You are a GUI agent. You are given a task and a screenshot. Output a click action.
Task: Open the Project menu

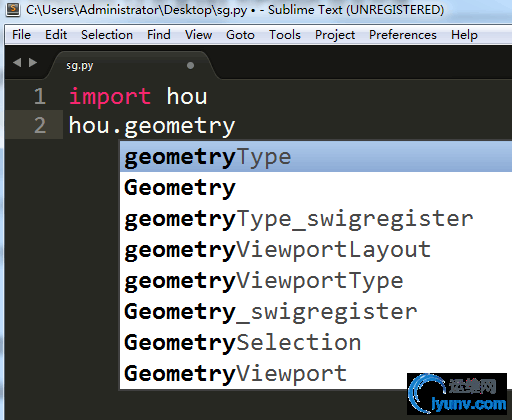335,35
